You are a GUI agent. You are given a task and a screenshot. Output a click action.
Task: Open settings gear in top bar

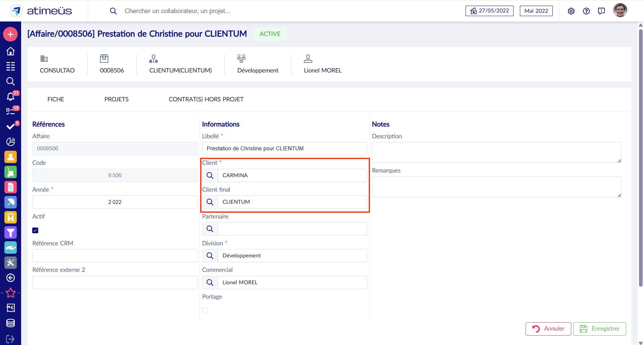point(571,11)
